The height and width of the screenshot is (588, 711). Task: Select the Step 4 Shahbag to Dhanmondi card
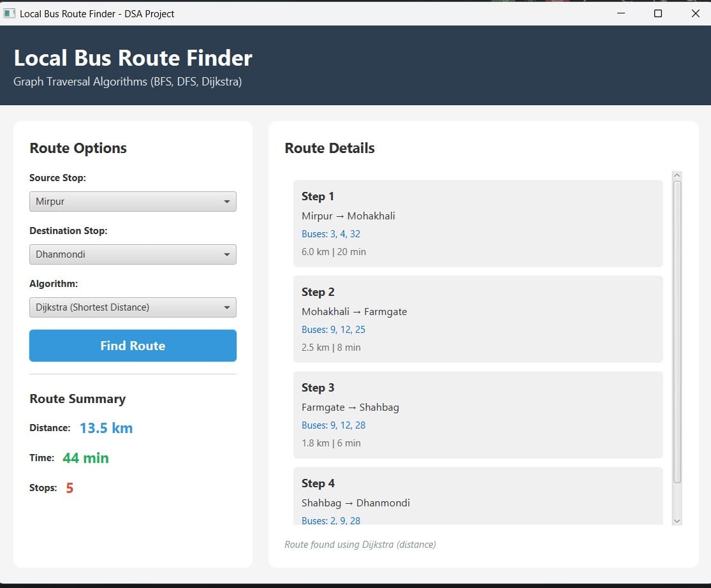pos(478,496)
